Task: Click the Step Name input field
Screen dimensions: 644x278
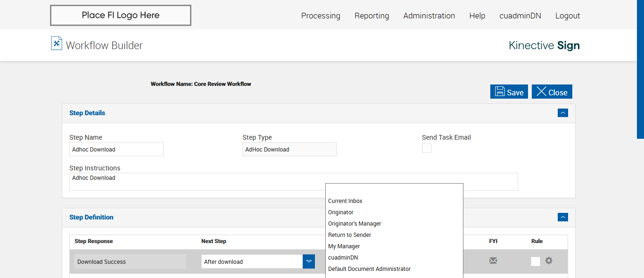Action: [116, 150]
